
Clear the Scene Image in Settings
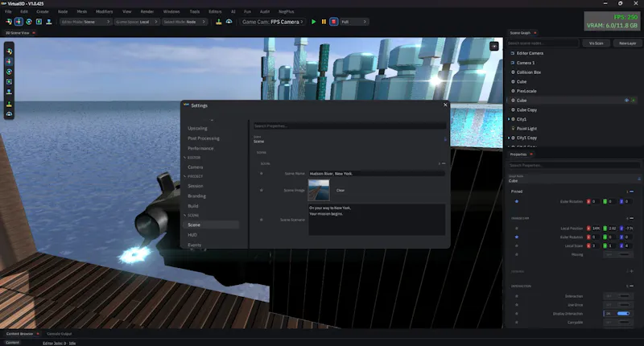341,191
